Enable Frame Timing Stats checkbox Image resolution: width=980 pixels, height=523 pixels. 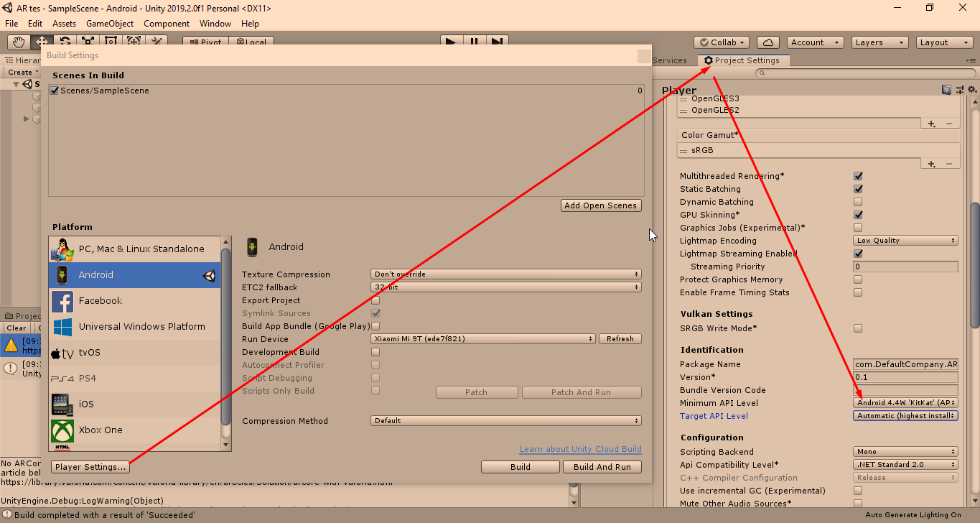tap(858, 292)
